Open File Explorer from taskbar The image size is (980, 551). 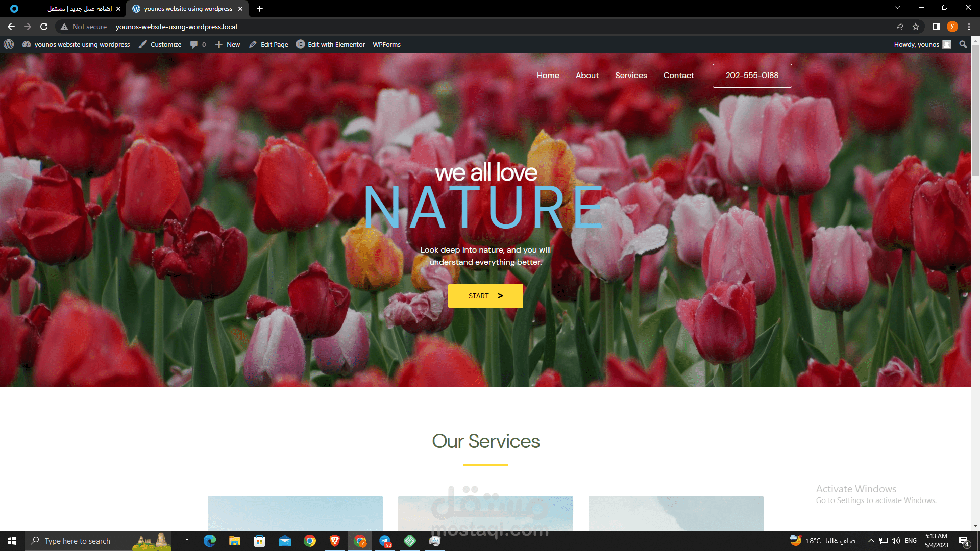[x=234, y=541]
